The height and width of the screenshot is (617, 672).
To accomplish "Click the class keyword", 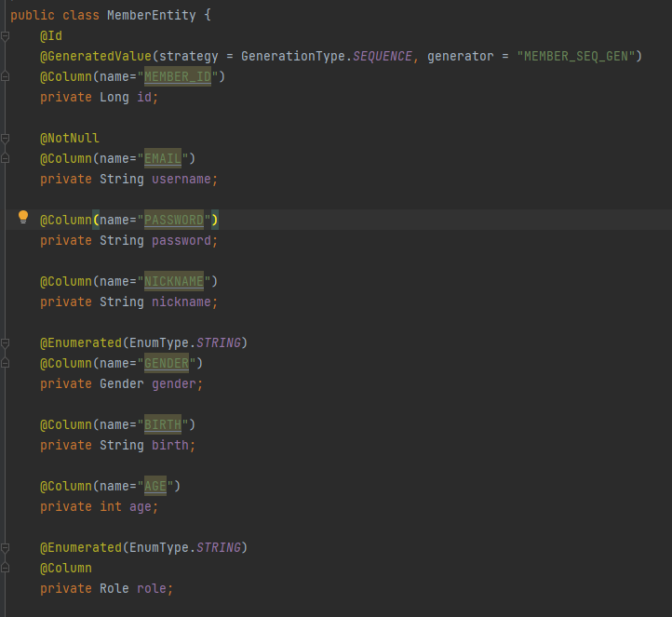I will pos(81,16).
